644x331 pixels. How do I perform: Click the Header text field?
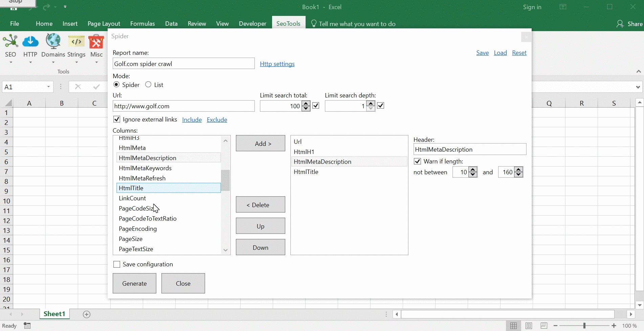pos(470,149)
